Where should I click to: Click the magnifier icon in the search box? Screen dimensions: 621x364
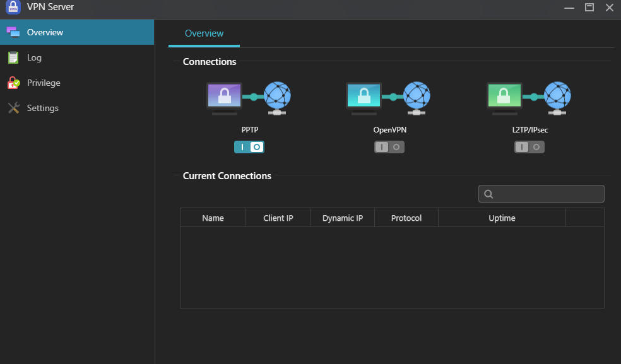(488, 194)
